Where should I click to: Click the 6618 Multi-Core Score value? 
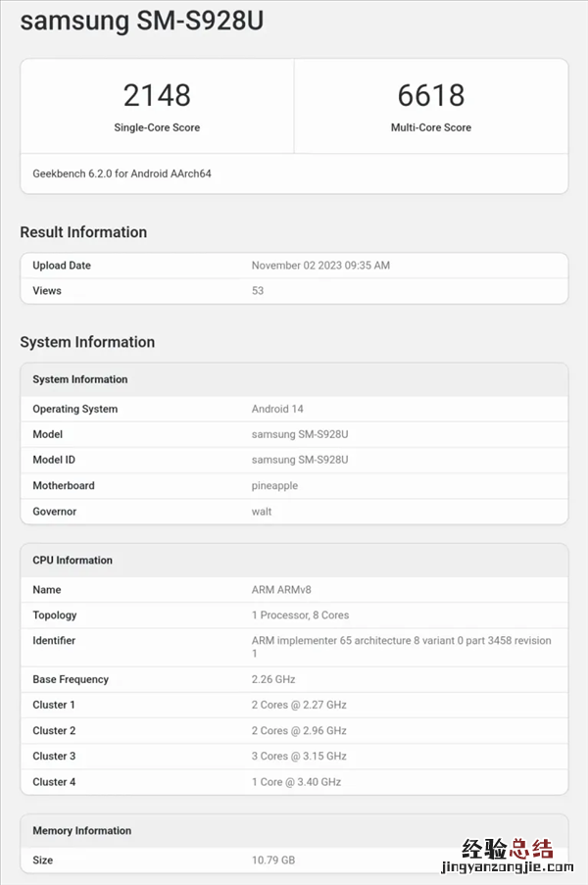point(430,95)
